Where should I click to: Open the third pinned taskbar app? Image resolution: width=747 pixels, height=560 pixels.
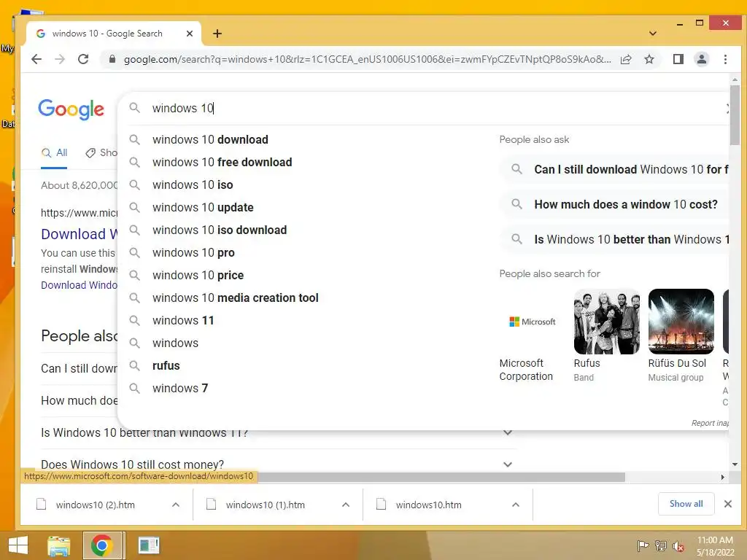coord(149,545)
